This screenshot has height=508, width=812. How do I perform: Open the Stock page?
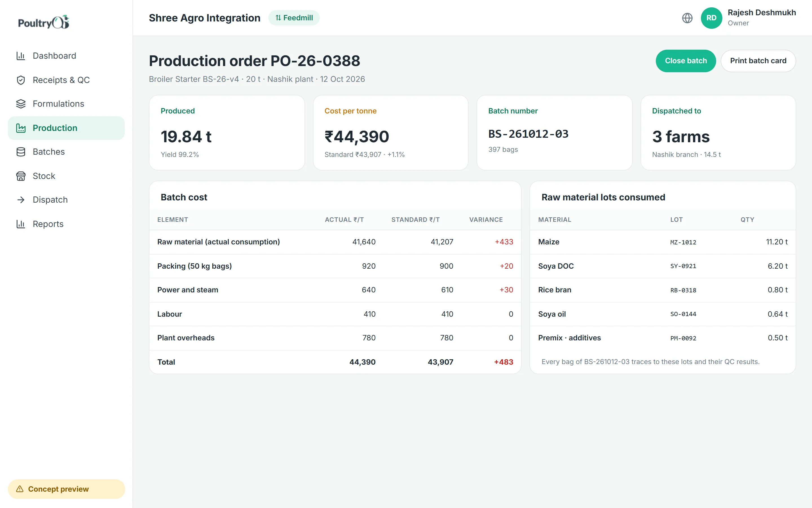point(66,176)
